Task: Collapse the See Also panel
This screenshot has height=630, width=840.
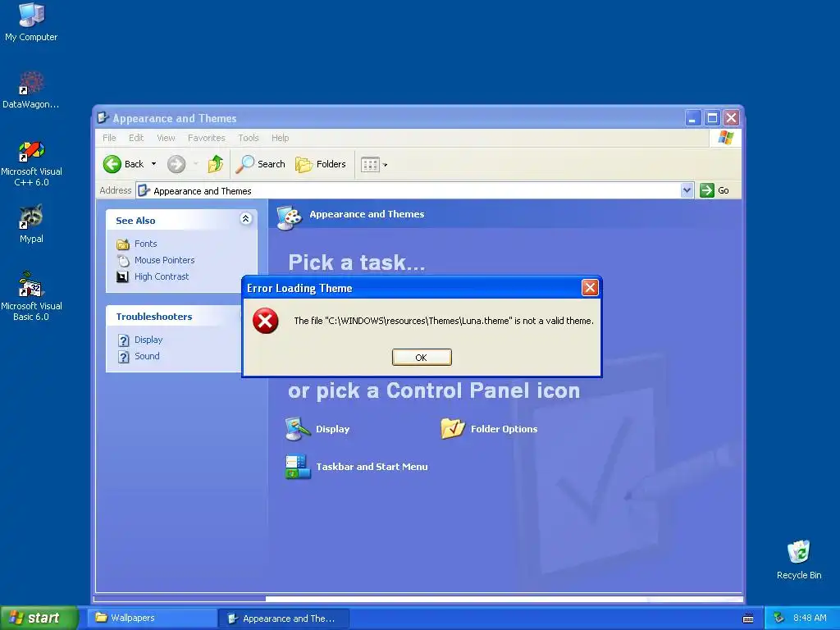Action: pyautogui.click(x=245, y=218)
